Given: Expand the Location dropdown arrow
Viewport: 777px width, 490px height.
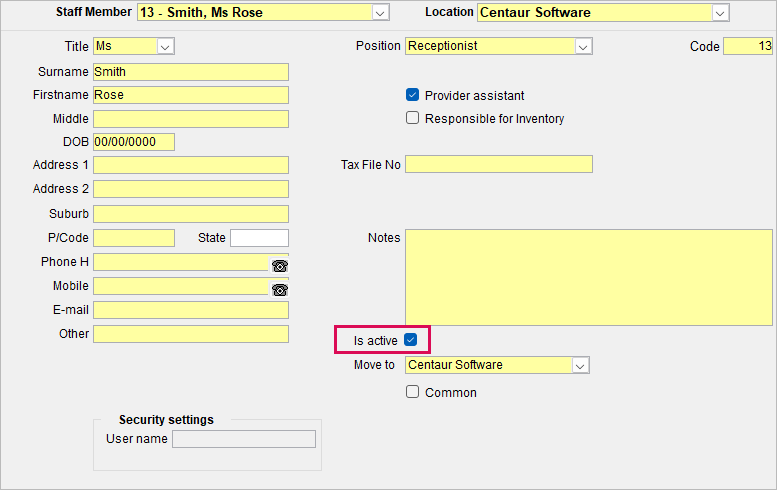Looking at the screenshot, I should pos(720,13).
